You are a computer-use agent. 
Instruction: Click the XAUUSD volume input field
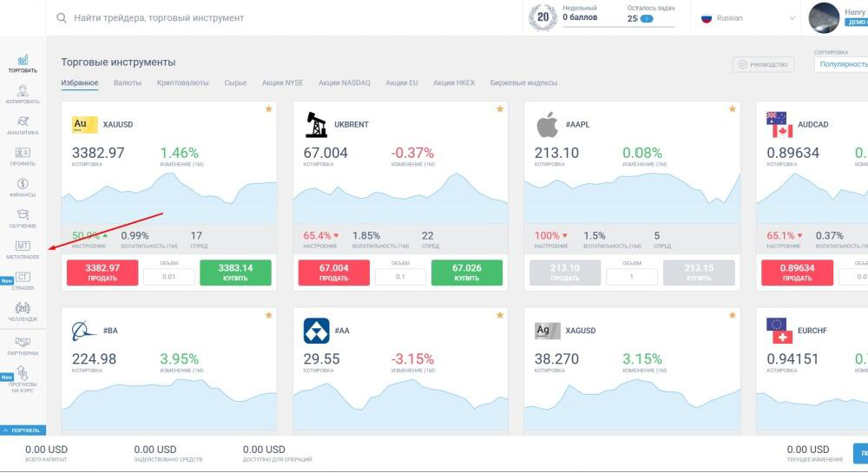168,277
